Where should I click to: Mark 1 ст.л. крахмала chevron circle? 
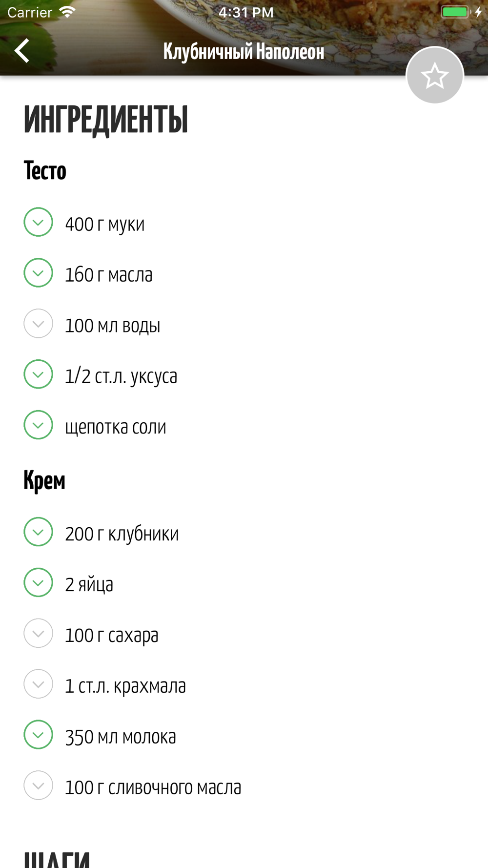pyautogui.click(x=38, y=684)
